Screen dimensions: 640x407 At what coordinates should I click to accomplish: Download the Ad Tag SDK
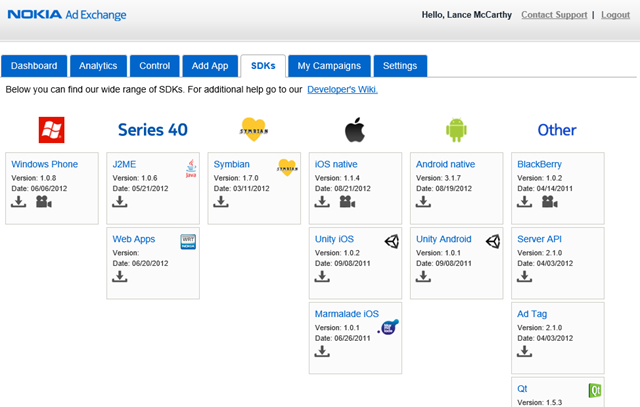(524, 351)
